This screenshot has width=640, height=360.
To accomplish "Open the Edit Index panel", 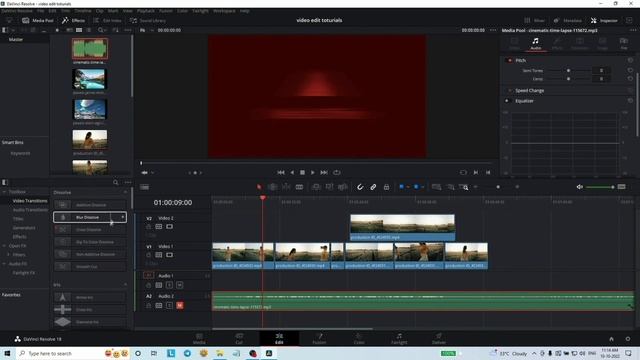I will 107,20.
